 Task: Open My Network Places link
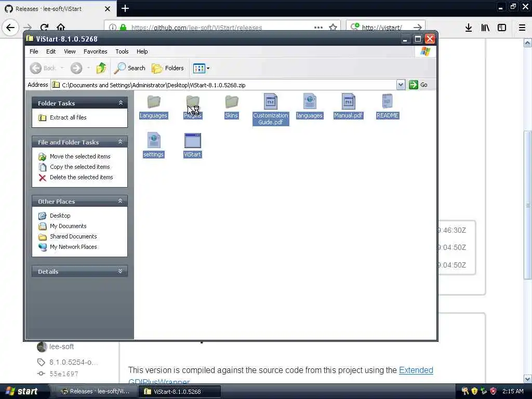pos(73,247)
